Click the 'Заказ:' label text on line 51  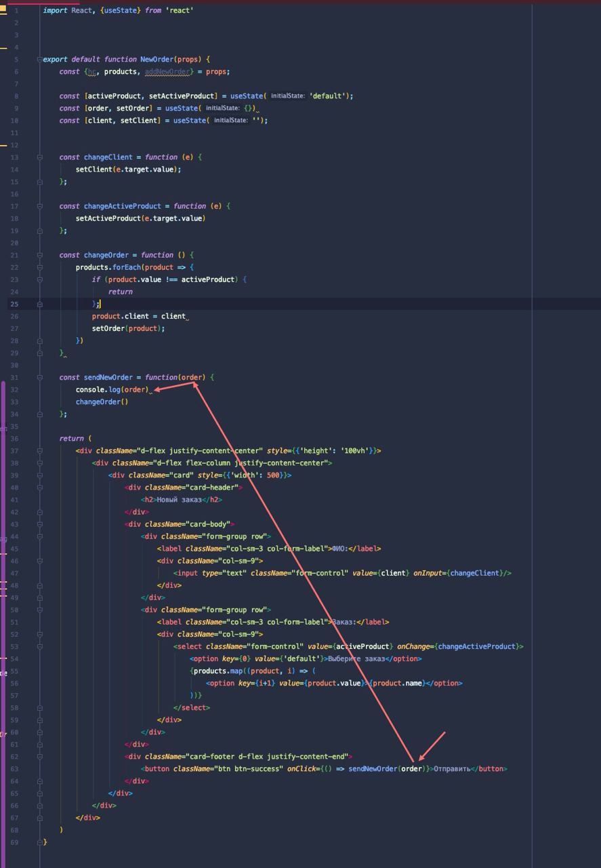coord(343,622)
